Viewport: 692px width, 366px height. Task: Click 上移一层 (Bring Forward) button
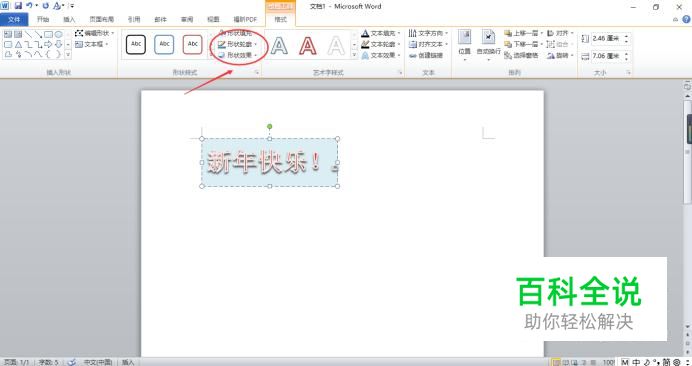[524, 33]
